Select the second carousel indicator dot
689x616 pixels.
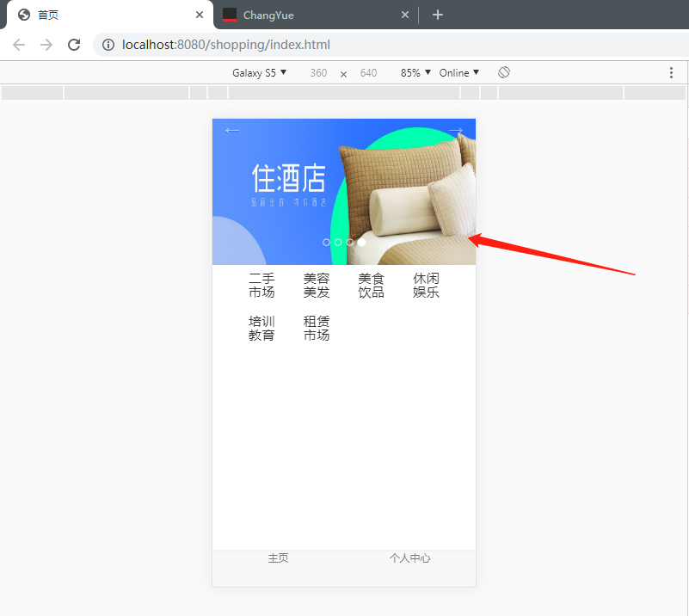(x=338, y=243)
